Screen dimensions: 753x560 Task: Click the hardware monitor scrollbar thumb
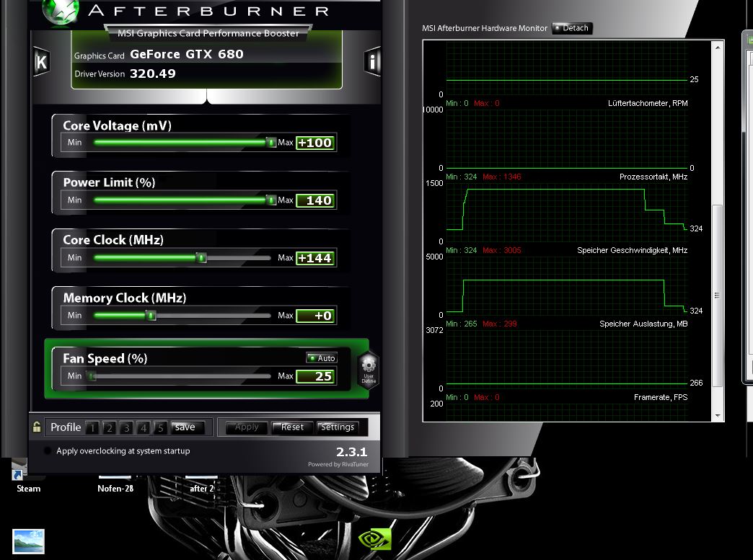tap(718, 295)
